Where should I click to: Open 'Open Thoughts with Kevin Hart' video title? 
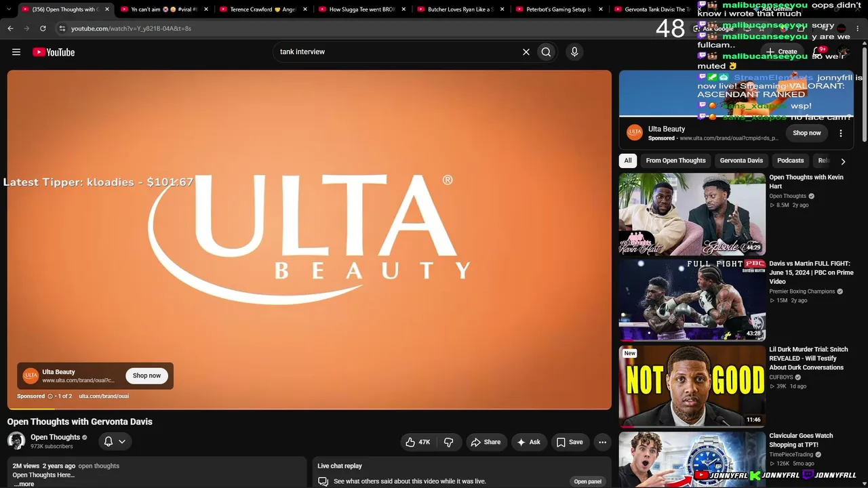pos(806,182)
